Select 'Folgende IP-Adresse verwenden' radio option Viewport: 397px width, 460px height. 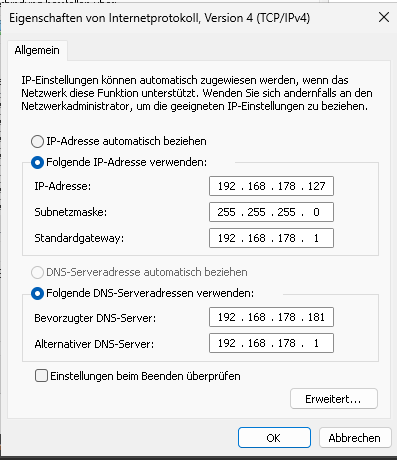tap(37, 163)
